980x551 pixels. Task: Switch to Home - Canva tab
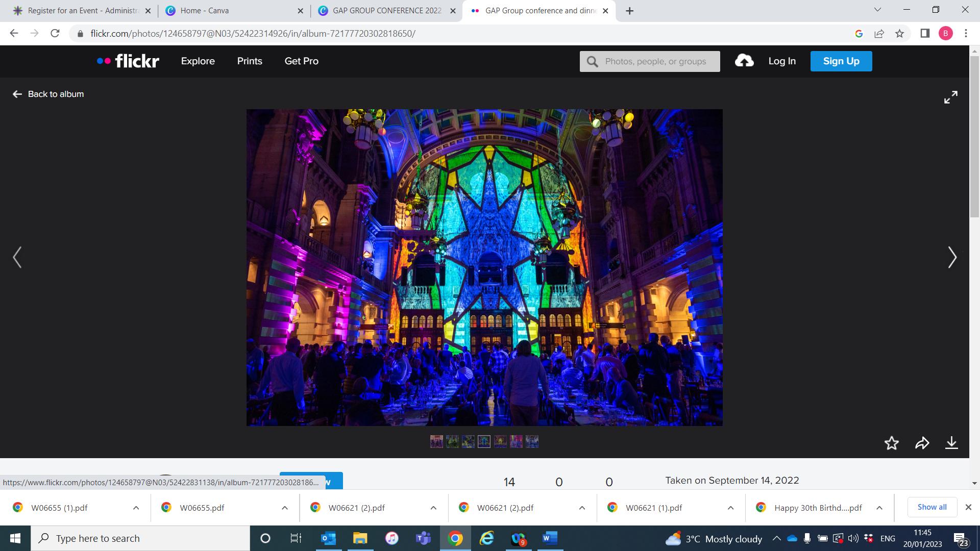click(204, 11)
